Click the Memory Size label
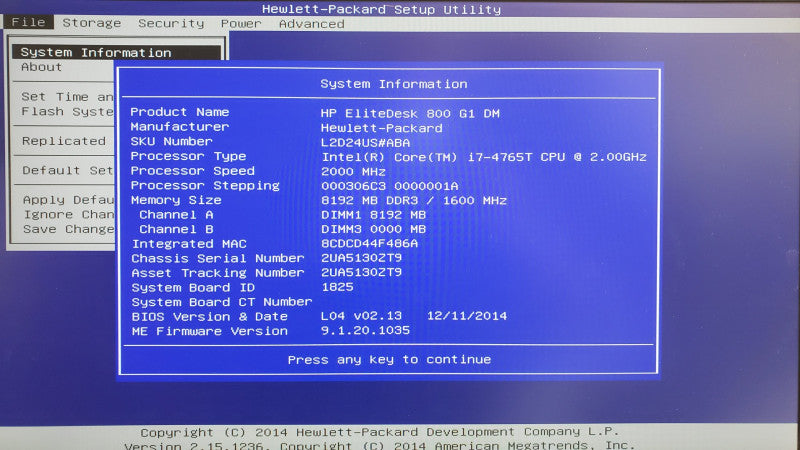800x450 pixels. coord(176,200)
